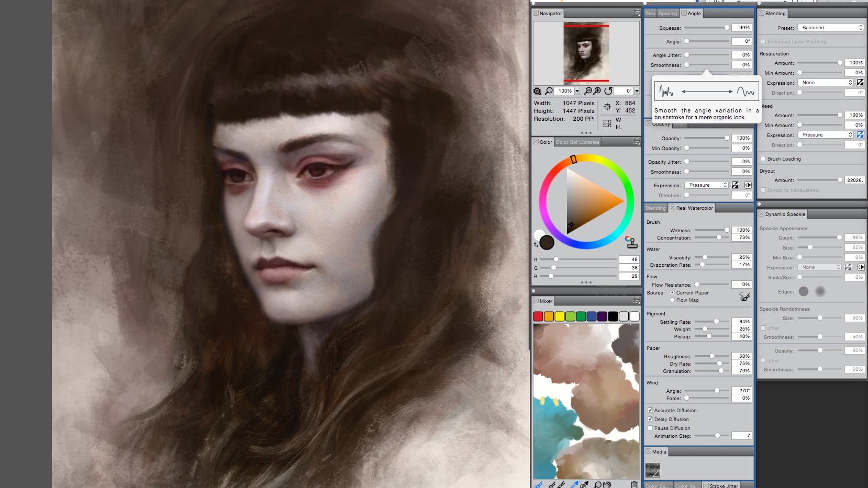The width and height of the screenshot is (868, 488).
Task: Open Navigator settings gear icon
Action: pos(537,91)
